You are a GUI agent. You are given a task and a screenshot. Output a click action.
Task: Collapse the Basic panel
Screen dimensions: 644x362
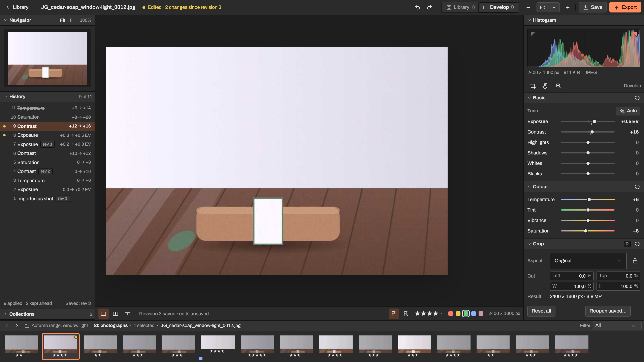point(529,98)
